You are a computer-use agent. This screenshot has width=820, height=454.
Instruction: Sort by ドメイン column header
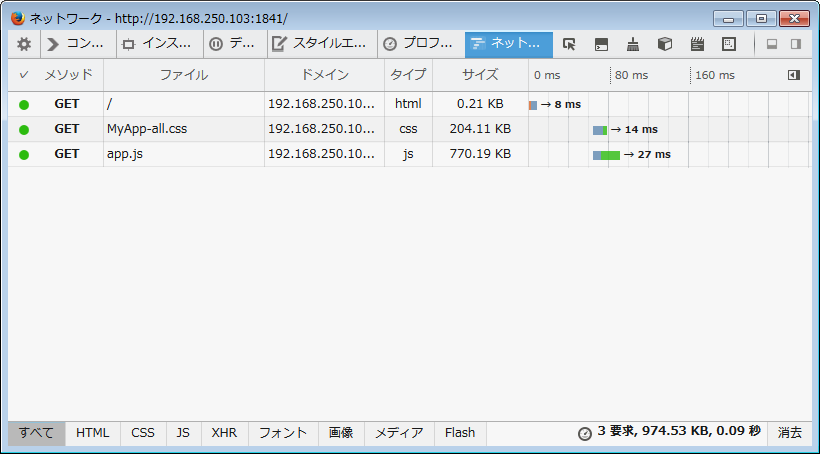(x=324, y=75)
